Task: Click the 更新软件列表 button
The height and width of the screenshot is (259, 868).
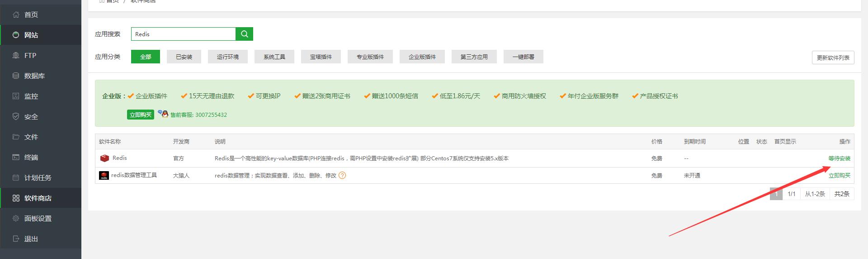Action: 833,58
